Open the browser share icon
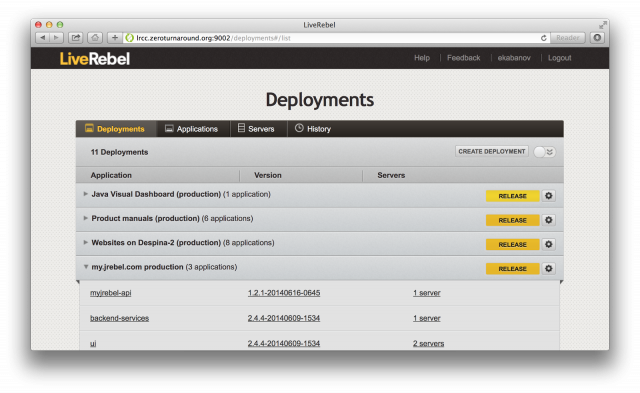 tap(76, 38)
